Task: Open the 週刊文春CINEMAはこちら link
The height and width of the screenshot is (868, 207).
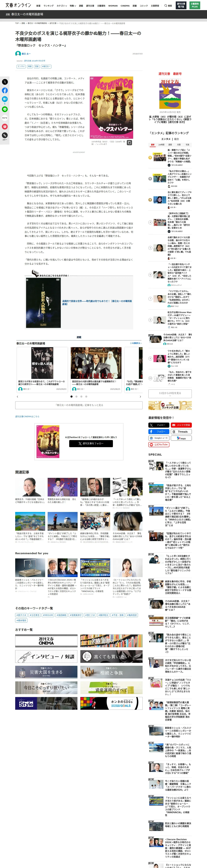Action: tap(27, 416)
